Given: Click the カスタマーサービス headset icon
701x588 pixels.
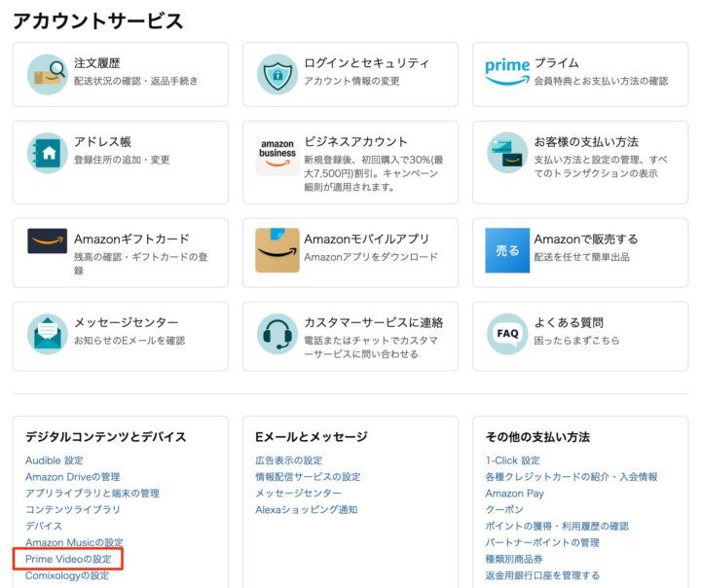Looking at the screenshot, I should (x=277, y=334).
